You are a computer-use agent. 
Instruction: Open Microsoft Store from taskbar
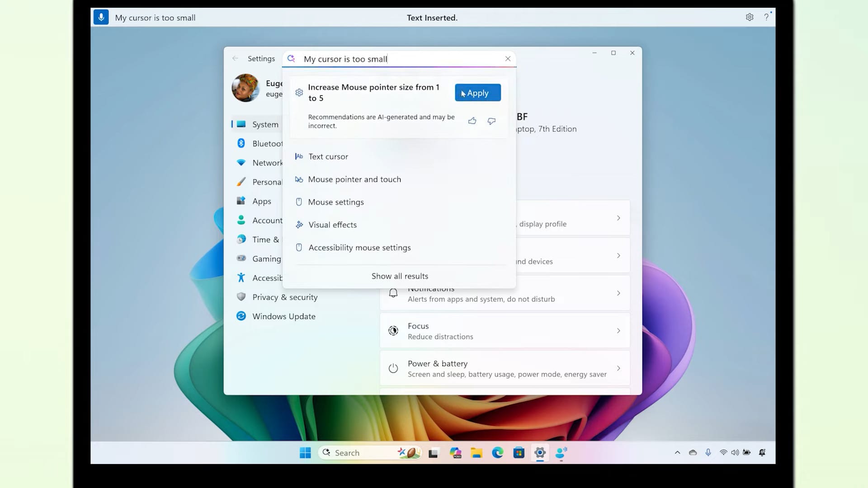click(519, 452)
